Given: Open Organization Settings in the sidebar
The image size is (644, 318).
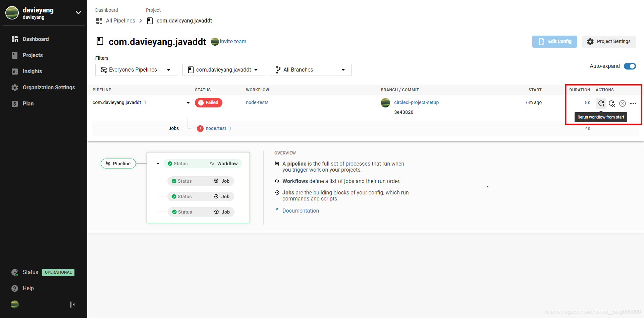Looking at the screenshot, I should click(x=49, y=88).
